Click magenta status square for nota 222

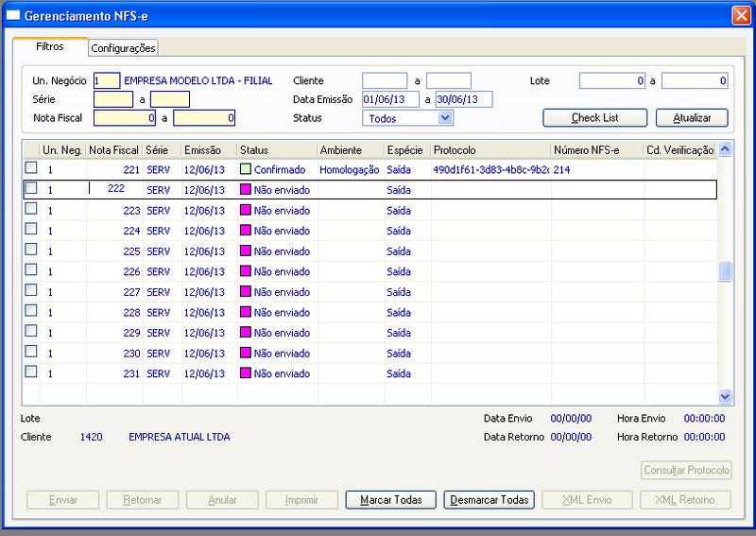[x=246, y=190]
